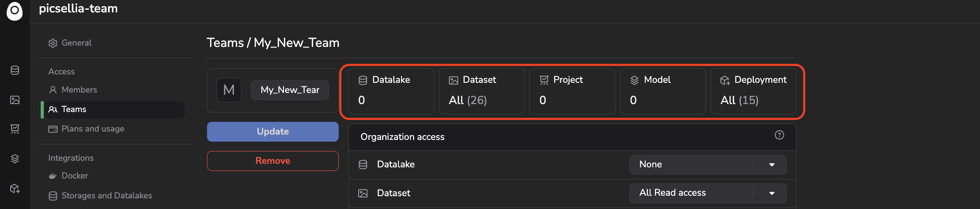Click the Organization access help icon
Screen dimensions: 980x209
tap(779, 135)
